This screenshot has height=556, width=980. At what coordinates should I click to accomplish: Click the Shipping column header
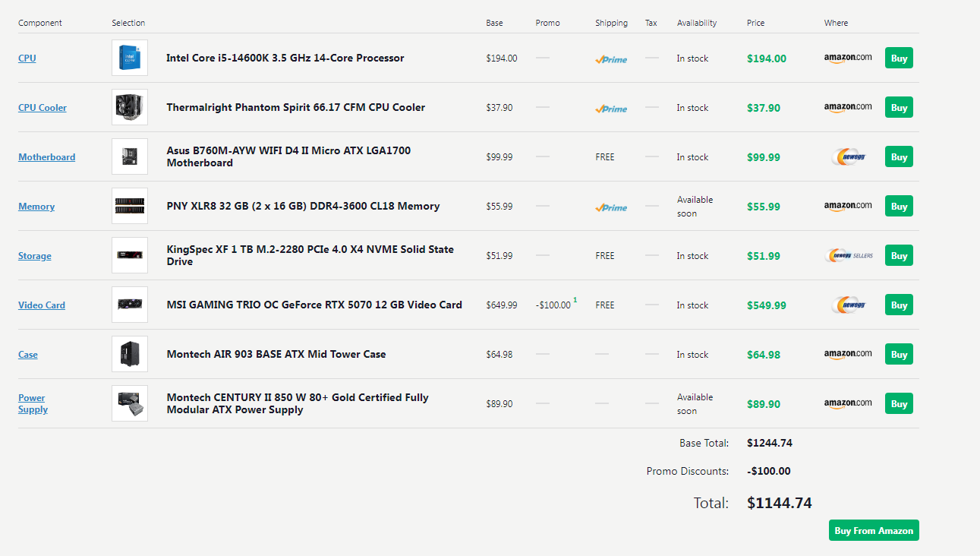pyautogui.click(x=612, y=23)
